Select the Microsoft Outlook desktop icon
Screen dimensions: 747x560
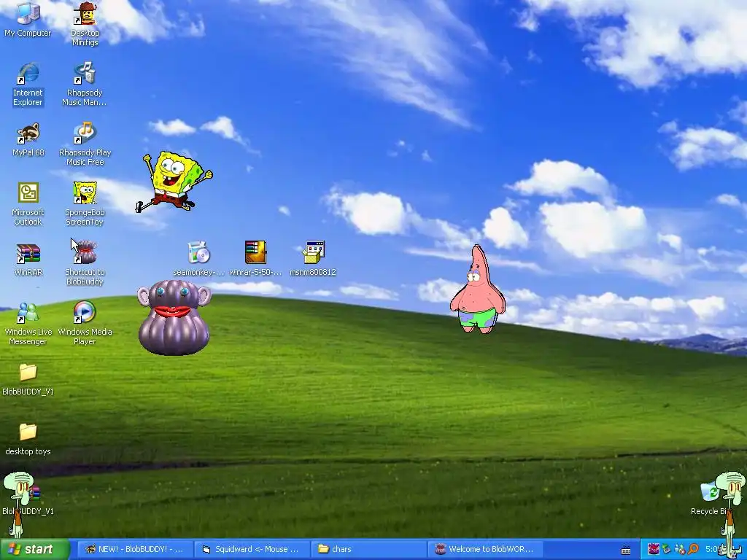(28, 204)
